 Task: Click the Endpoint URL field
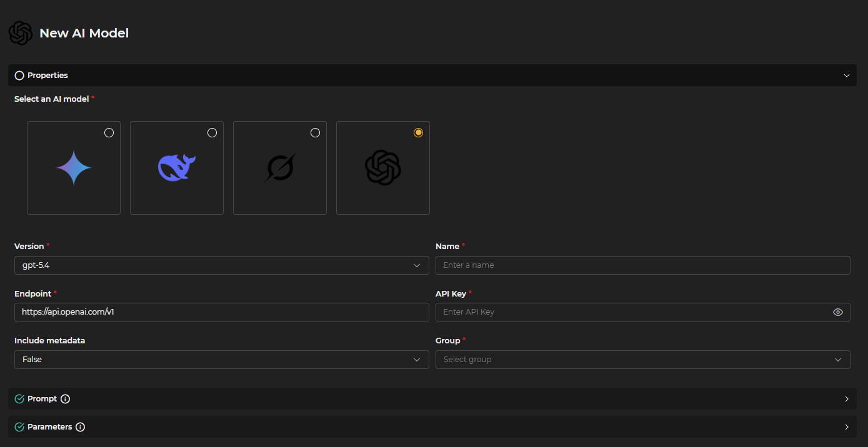222,312
